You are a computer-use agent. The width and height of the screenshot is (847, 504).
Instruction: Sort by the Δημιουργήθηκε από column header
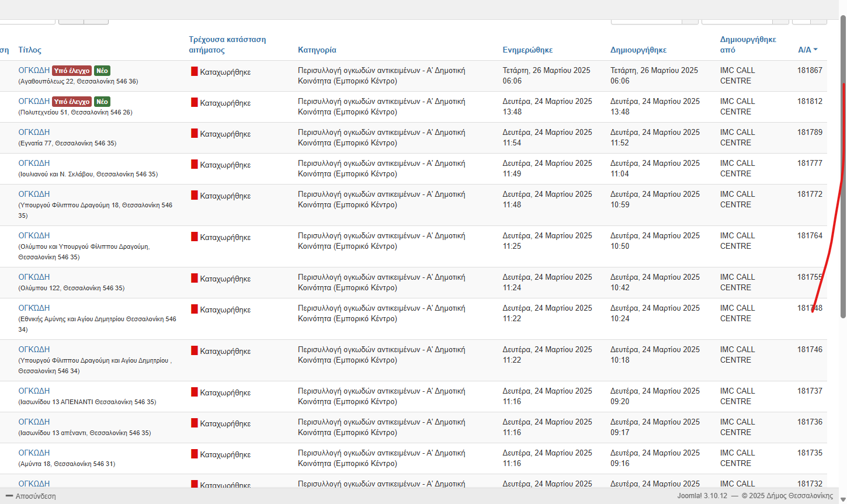point(748,44)
